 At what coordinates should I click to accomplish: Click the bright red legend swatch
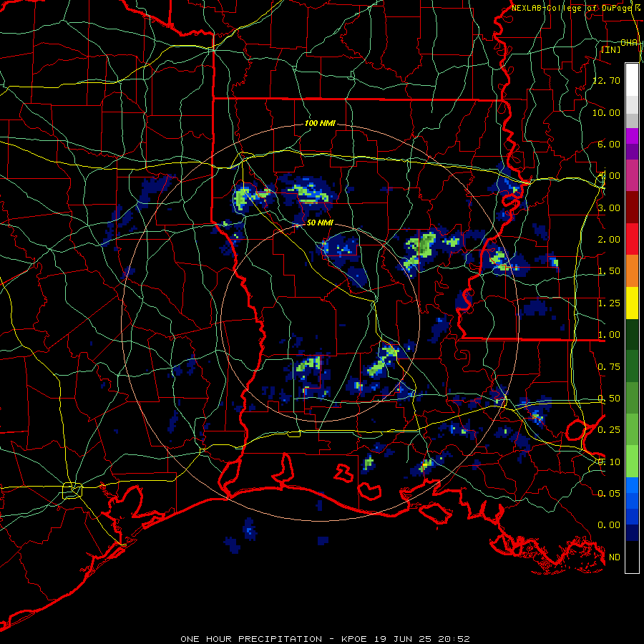[x=632, y=240]
